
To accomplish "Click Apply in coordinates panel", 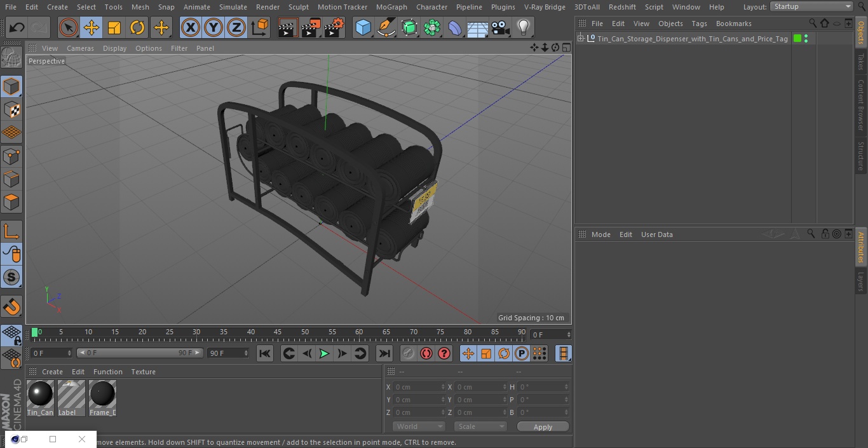I will pos(543,426).
